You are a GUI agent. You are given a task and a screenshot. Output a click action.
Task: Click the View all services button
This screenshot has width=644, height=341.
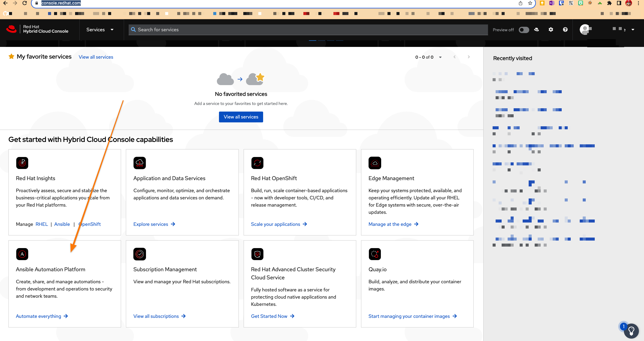(x=241, y=117)
